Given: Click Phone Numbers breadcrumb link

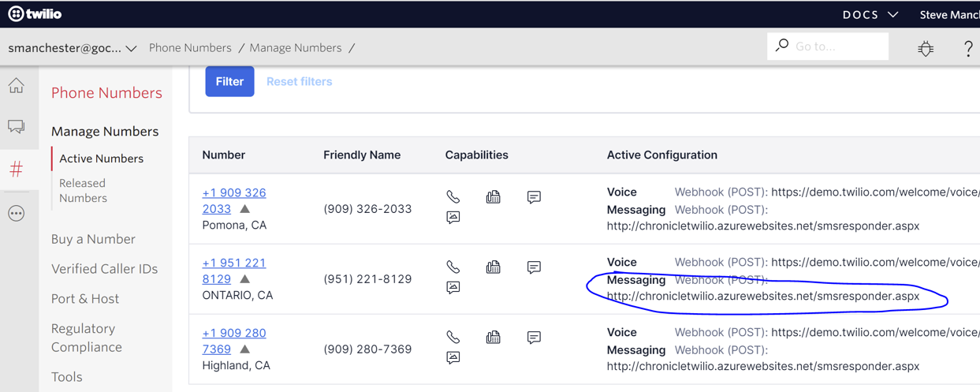Looking at the screenshot, I should 190,47.
